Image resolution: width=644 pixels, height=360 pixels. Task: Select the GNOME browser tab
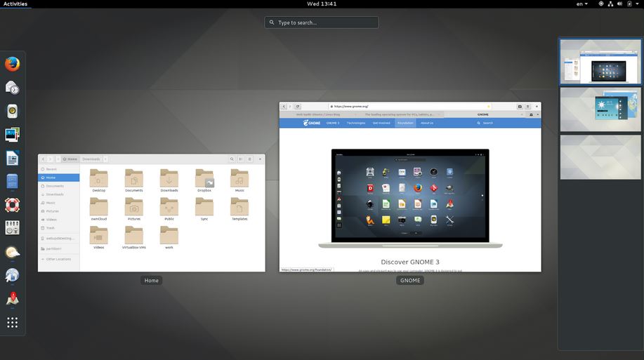coord(483,114)
